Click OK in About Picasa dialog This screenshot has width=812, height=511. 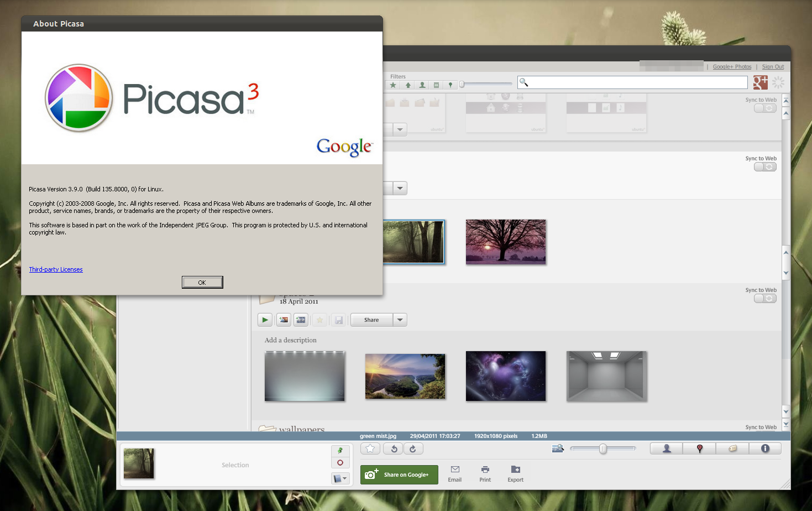202,282
